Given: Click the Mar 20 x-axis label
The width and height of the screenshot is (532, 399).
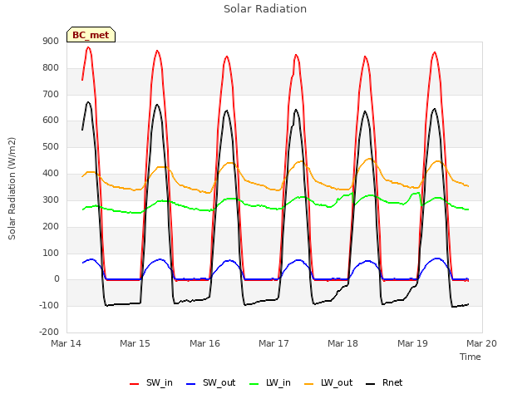Looking at the screenshot, I should pyautogui.click(x=482, y=343).
